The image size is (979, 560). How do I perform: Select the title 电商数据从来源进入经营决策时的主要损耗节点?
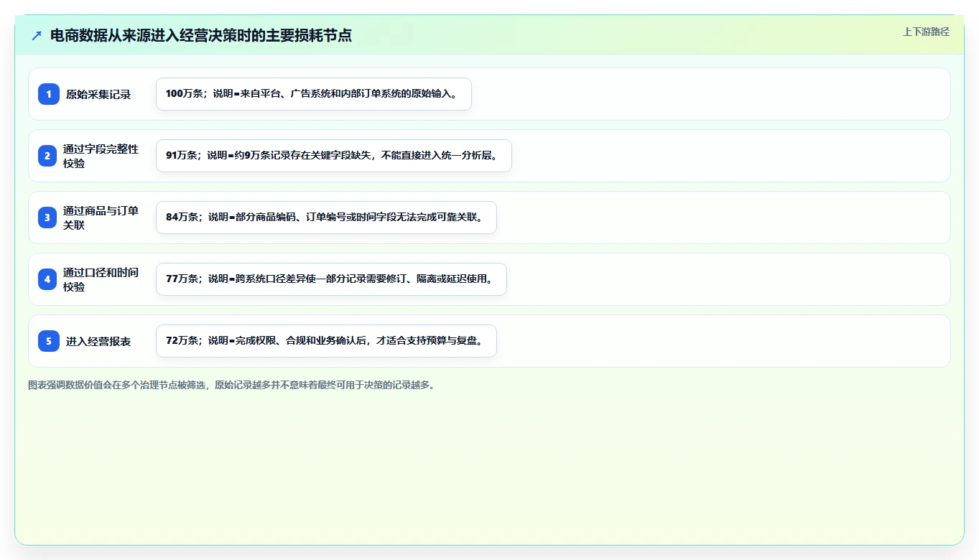click(201, 35)
